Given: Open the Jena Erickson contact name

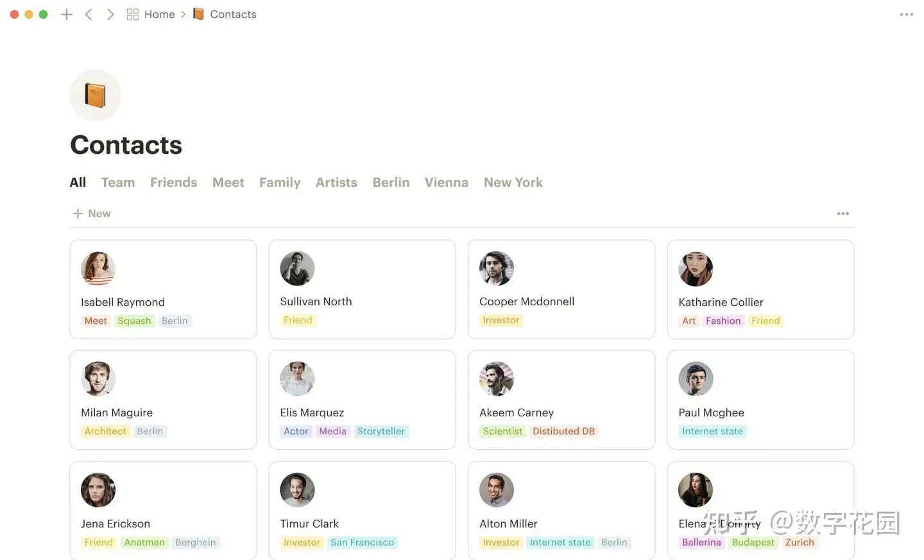Looking at the screenshot, I should point(116,524).
